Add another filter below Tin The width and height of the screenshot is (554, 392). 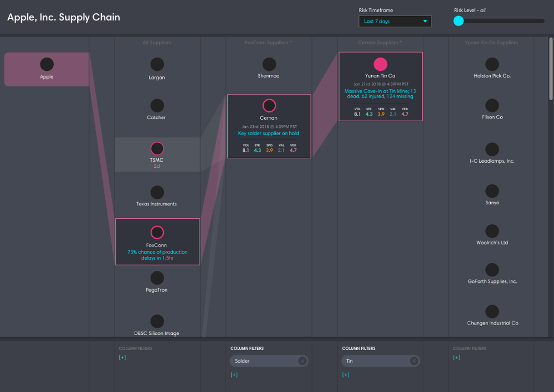coord(346,375)
